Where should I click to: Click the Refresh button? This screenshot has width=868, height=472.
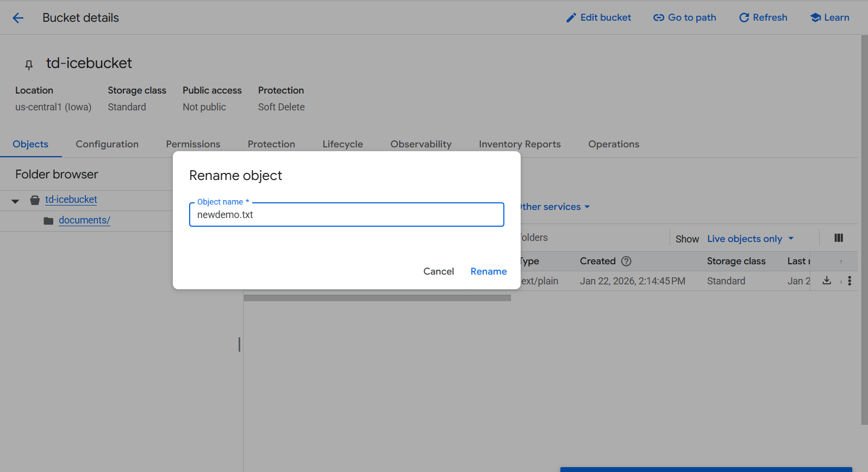[x=763, y=17]
